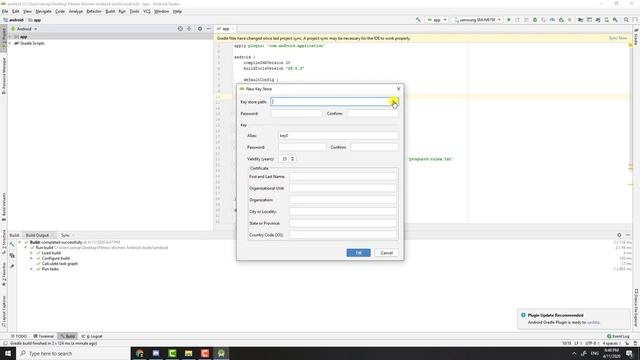Click the key Alias field
This screenshot has height=360, width=640.
[338, 136]
